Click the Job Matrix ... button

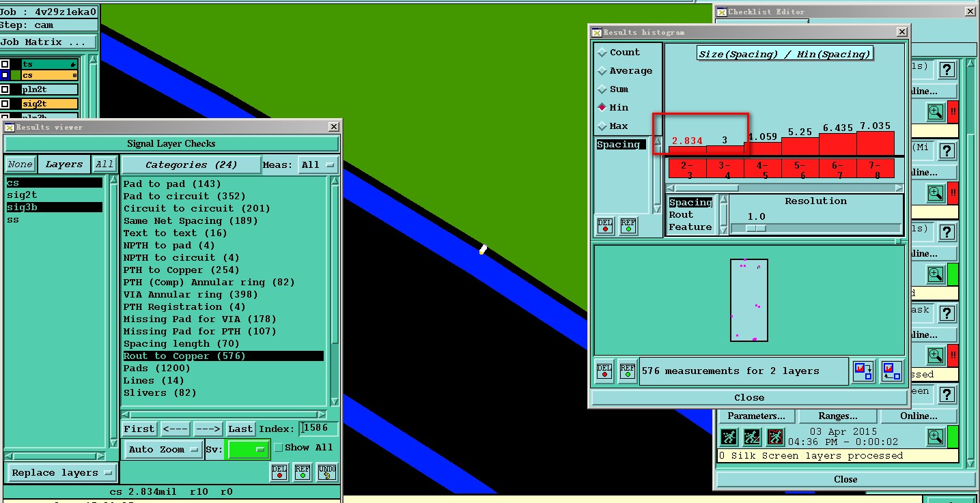pyautogui.click(x=48, y=42)
